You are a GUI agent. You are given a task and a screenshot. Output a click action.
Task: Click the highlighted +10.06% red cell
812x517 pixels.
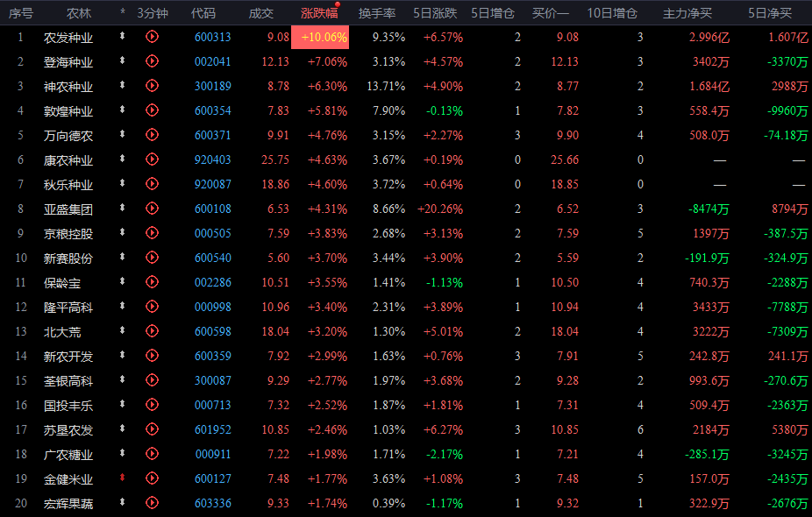[x=324, y=37]
